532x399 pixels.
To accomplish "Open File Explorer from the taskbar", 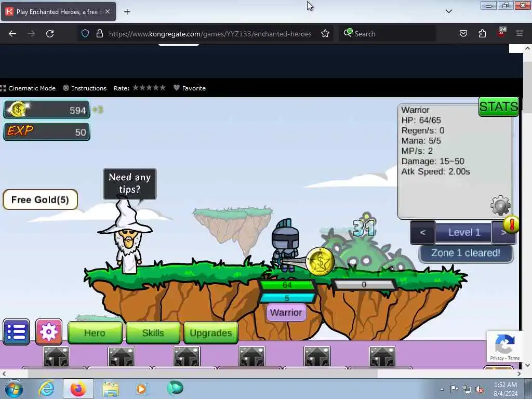I will (x=111, y=389).
